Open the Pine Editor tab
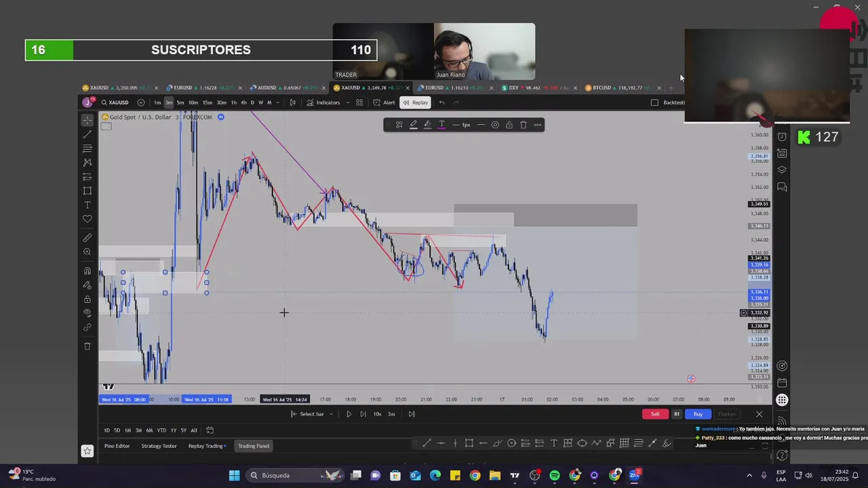Screen dimensions: 868x488 point(117,446)
